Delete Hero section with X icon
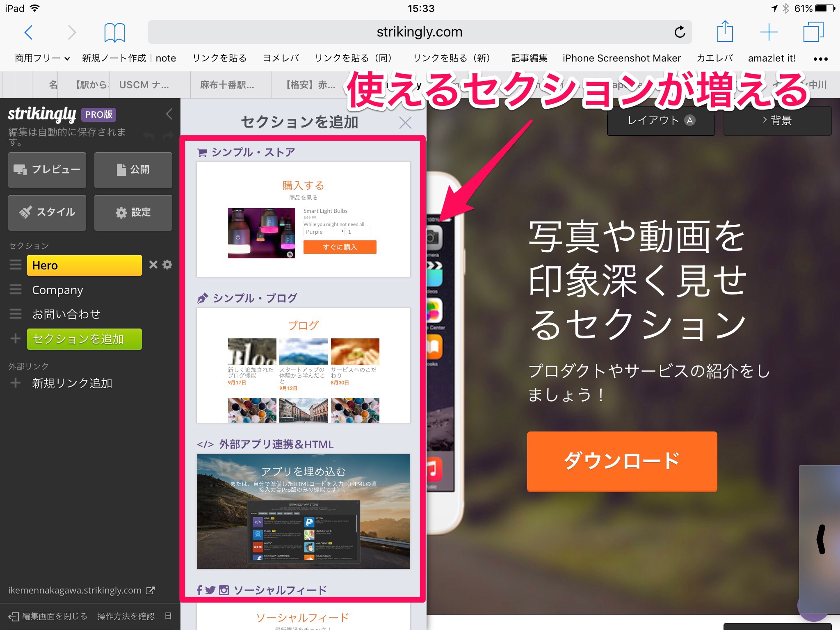The height and width of the screenshot is (630, 840). click(153, 265)
